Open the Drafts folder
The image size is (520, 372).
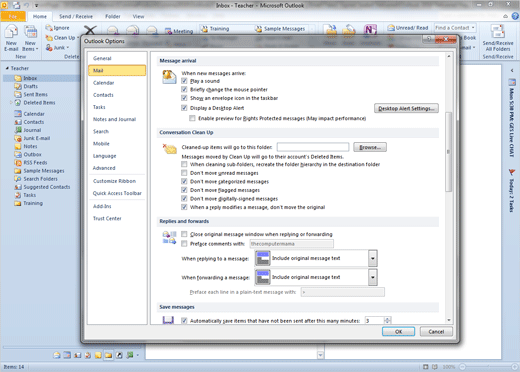click(30, 86)
